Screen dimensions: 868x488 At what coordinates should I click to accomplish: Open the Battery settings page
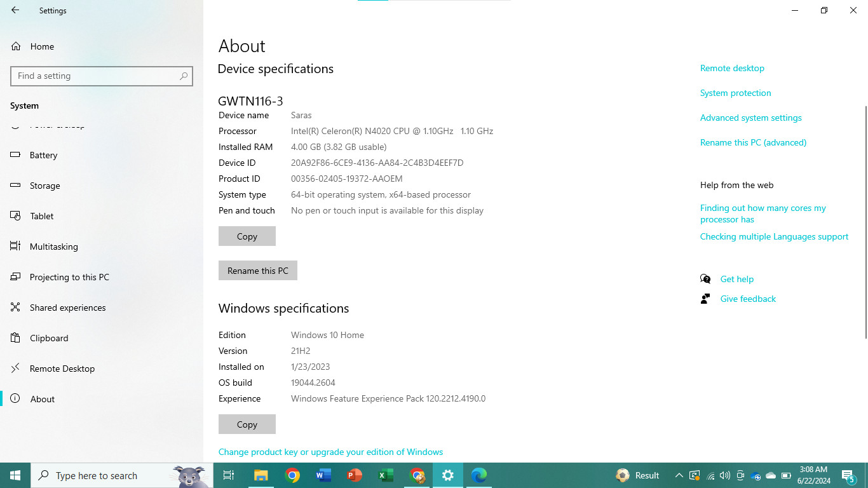click(102, 155)
